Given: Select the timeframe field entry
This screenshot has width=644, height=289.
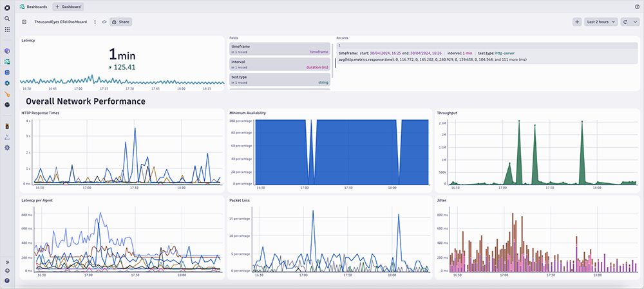Looking at the screenshot, I should 279,49.
